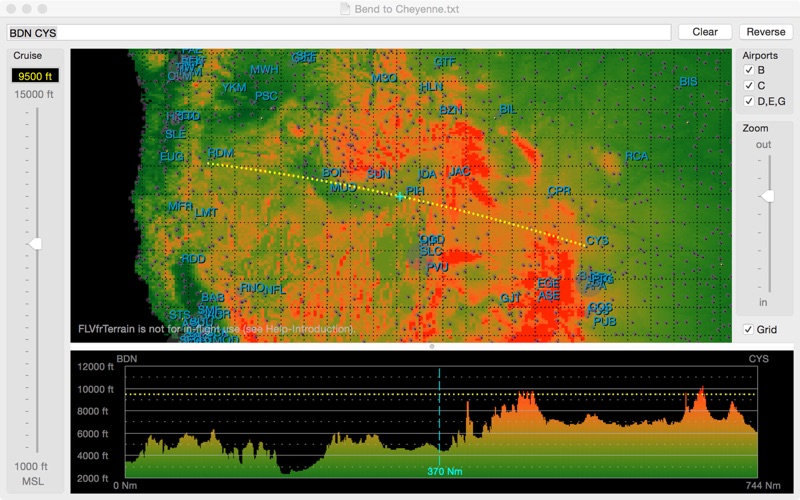Click the SLE airport label on map
The image size is (800, 500).
tap(176, 134)
